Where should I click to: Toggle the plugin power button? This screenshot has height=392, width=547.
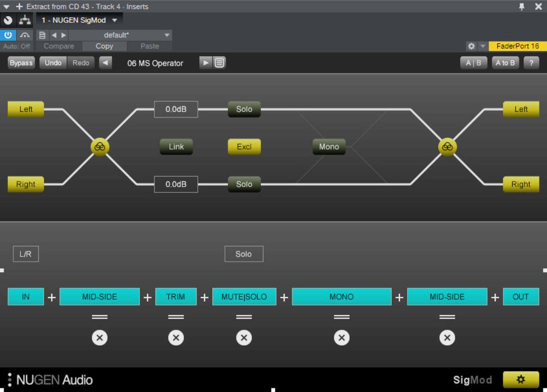point(8,35)
